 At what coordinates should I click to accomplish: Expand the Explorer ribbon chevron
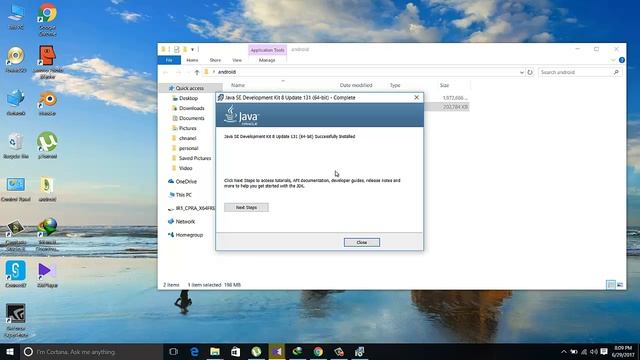613,60
